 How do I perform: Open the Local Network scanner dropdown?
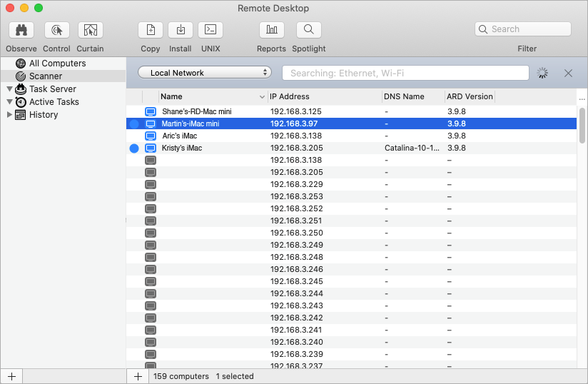point(205,73)
